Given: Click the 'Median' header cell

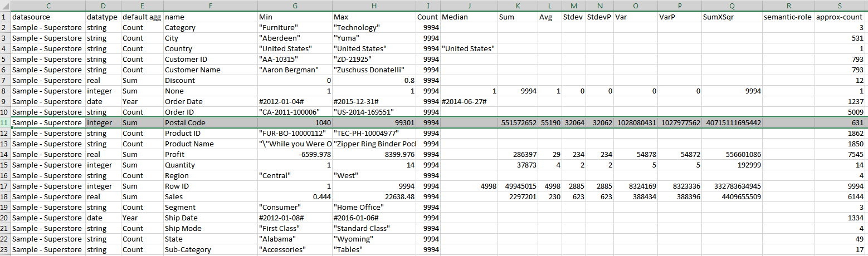Looking at the screenshot, I should pyautogui.click(x=469, y=17).
